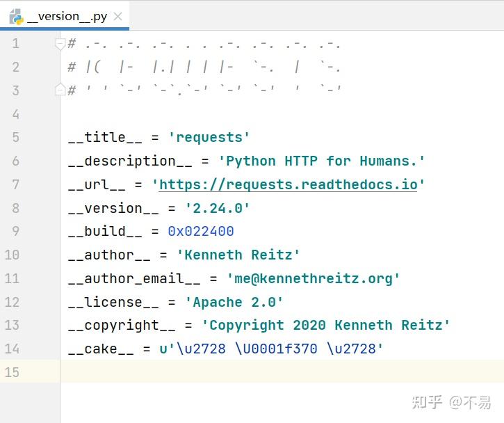Click the __description__ variable name

tap(130, 161)
